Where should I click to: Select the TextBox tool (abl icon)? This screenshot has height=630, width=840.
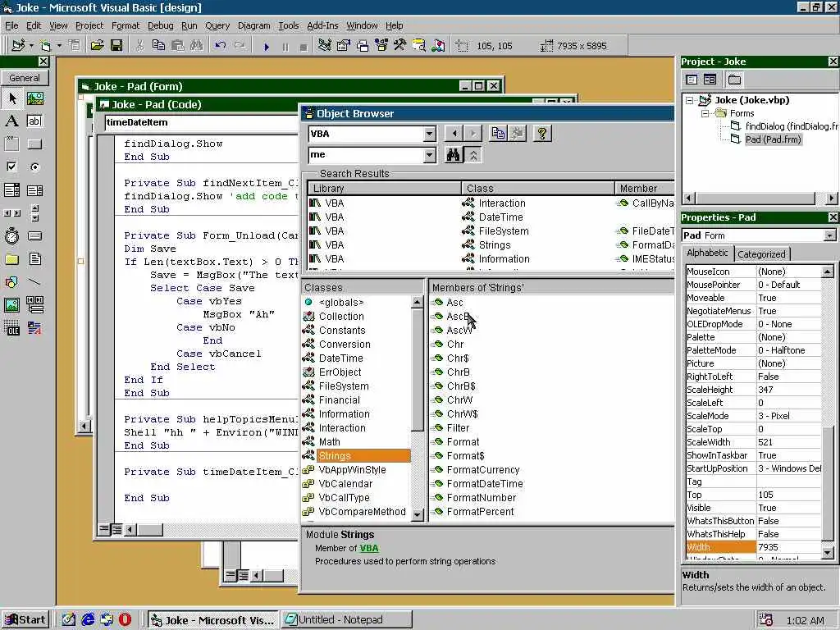click(34, 121)
